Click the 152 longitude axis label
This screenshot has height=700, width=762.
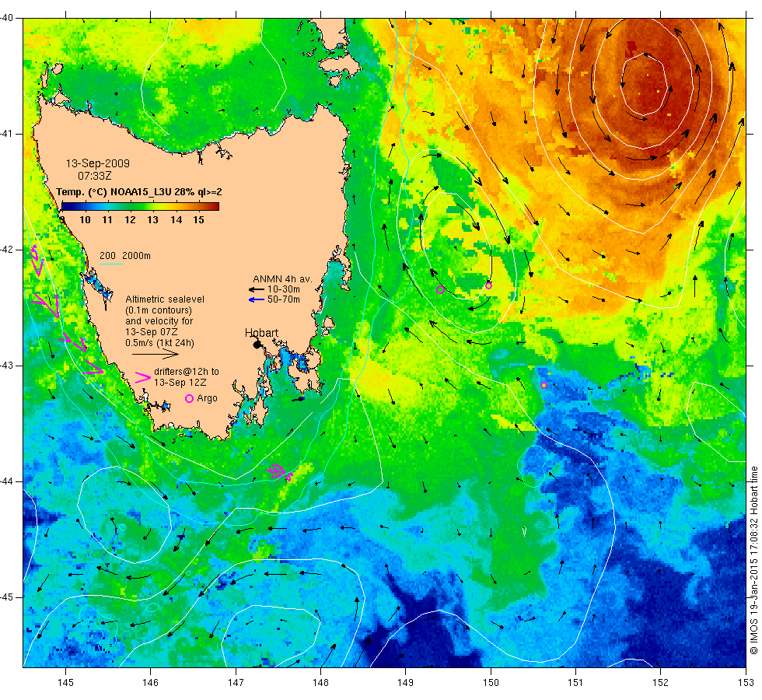[660, 683]
